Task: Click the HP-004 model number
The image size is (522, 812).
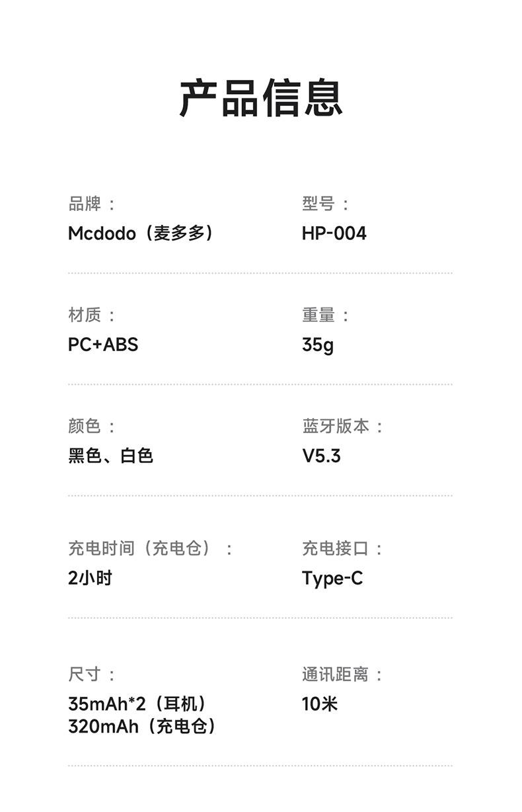Action: pyautogui.click(x=334, y=233)
